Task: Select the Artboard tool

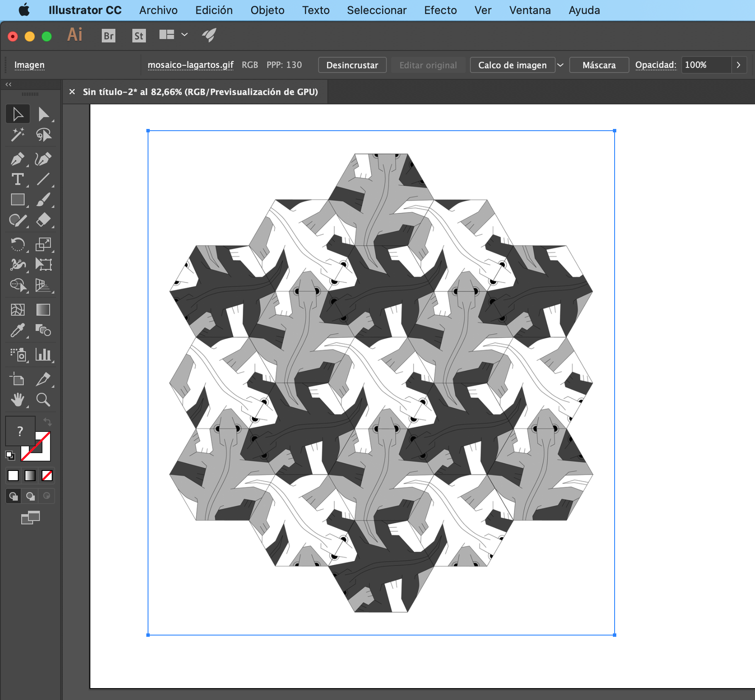Action: 18,379
